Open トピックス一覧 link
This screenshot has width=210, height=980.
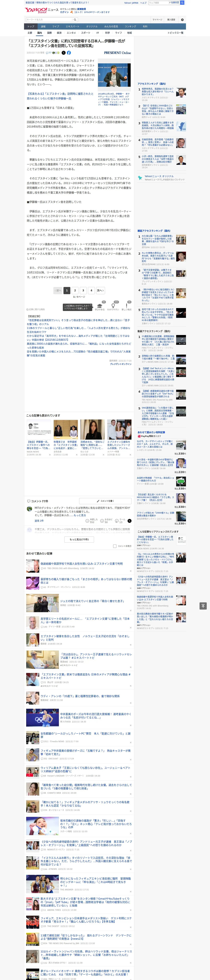pos(175,33)
